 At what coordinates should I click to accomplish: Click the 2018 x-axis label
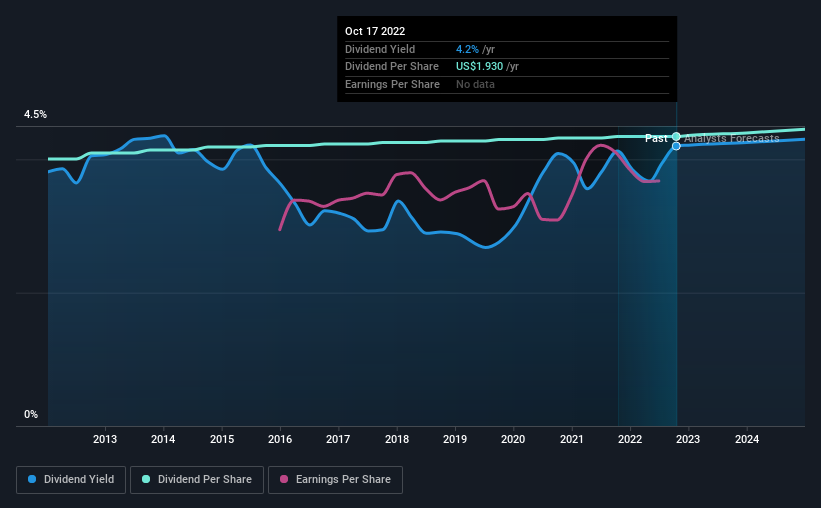click(397, 439)
